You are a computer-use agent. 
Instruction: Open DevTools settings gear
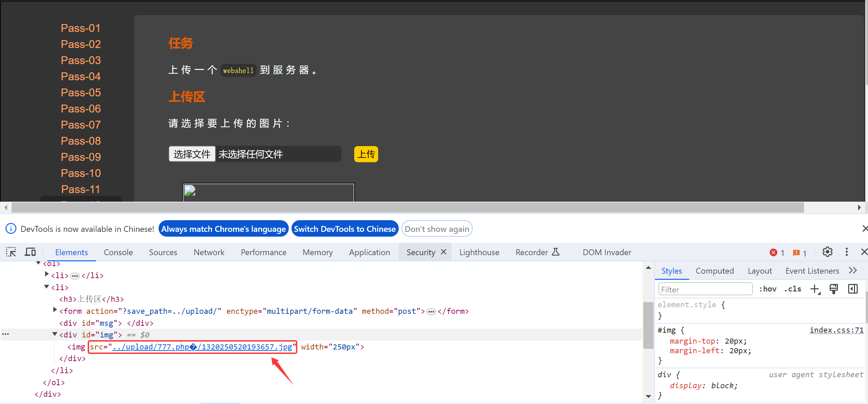point(827,252)
